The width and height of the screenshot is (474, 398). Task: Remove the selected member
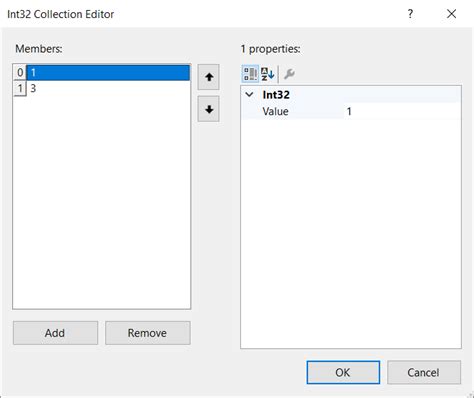point(148,333)
